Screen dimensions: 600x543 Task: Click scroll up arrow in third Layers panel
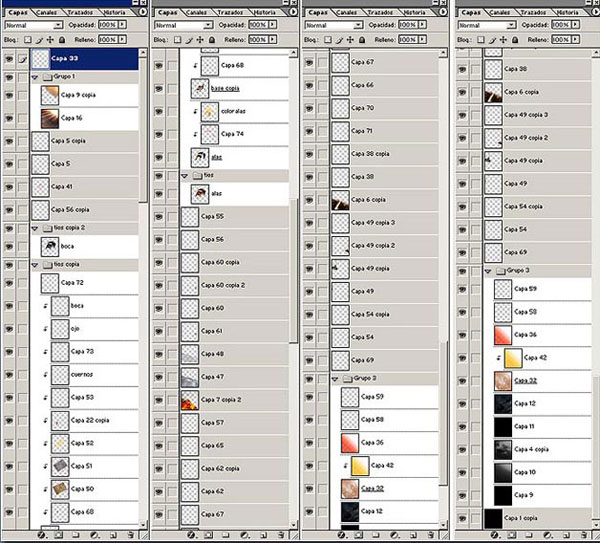pos(443,53)
